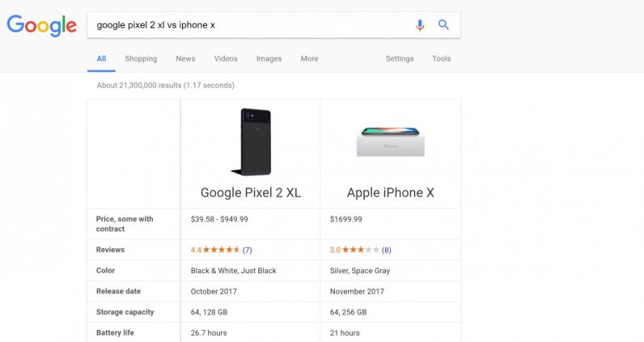Click inside the search query text box
This screenshot has height=342, width=644.
point(243,25)
